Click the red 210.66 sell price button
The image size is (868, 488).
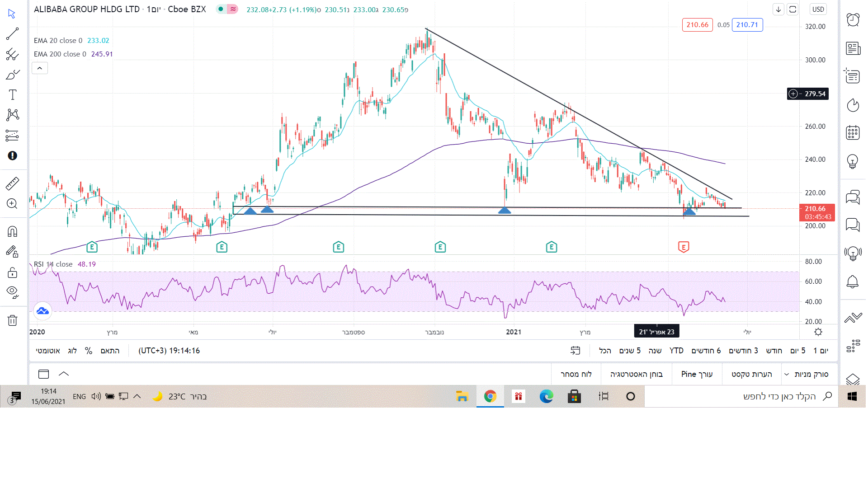(x=697, y=25)
